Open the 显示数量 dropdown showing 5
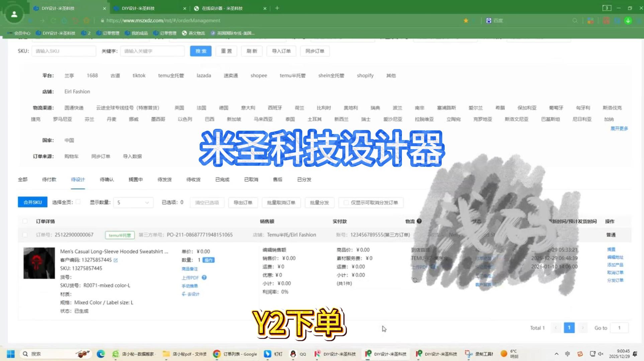Image resolution: width=644 pixels, height=361 pixels. (x=133, y=203)
